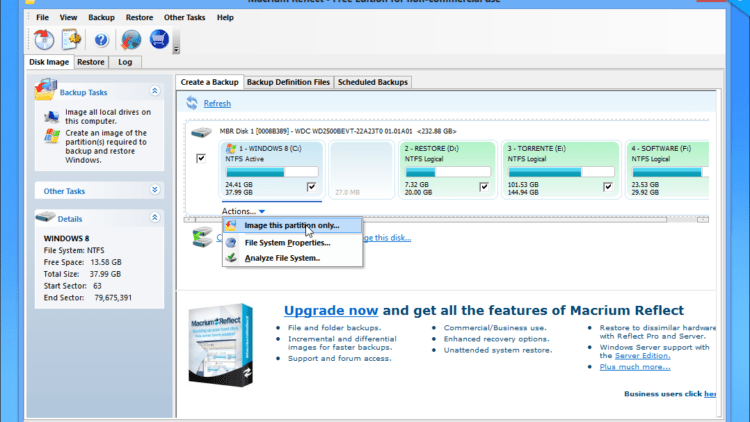
Task: Open the blue question mark help icon
Action: tap(101, 40)
